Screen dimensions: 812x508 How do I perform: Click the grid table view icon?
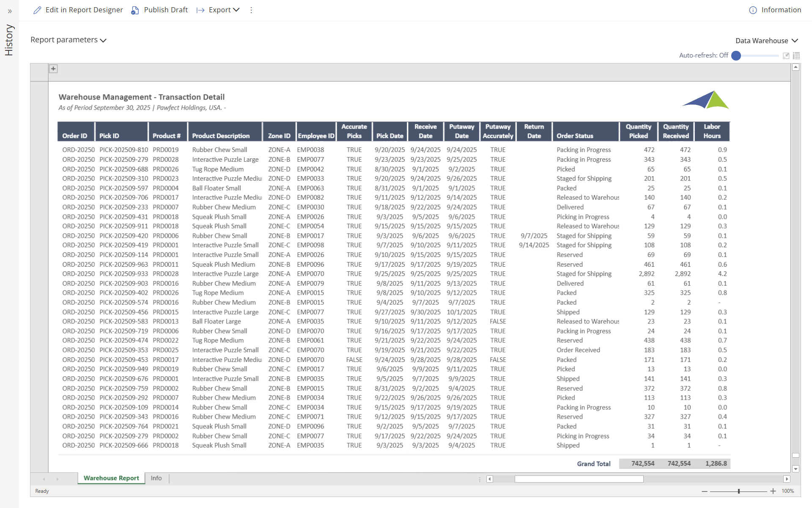(x=796, y=55)
